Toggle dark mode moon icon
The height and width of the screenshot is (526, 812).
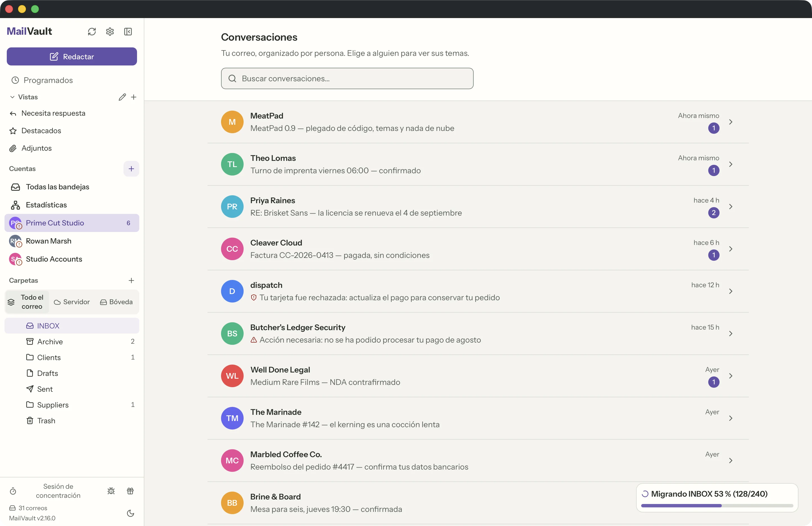pyautogui.click(x=130, y=513)
